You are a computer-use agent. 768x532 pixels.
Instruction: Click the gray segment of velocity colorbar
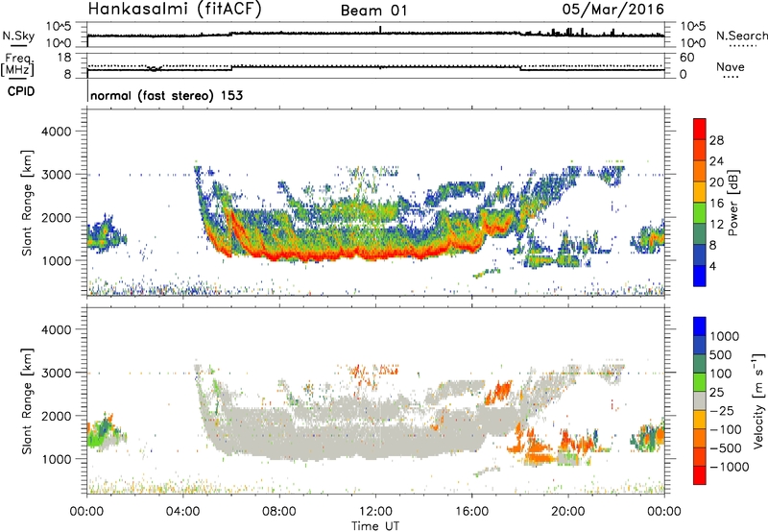(x=700, y=400)
